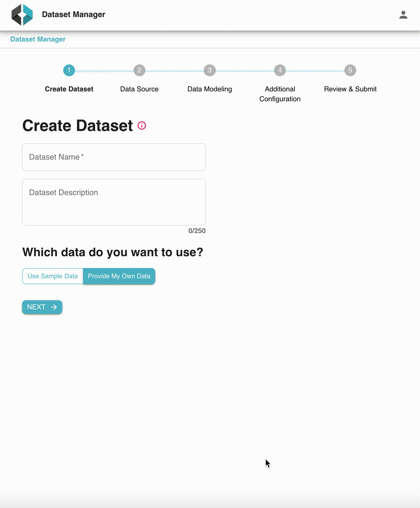This screenshot has height=508, width=420.
Task: Click step circle 2 in the stepper
Action: tap(139, 70)
